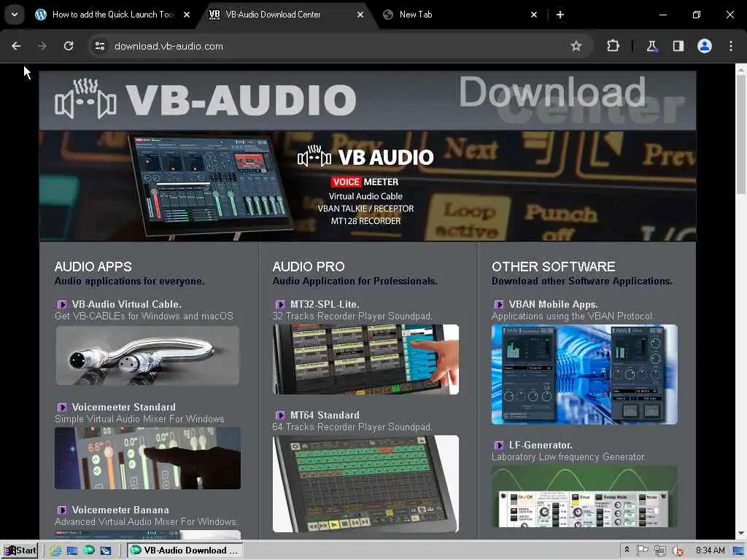Viewport: 747px width, 560px height.
Task: Open the MT32-SPL-Lite link
Action: [x=325, y=304]
